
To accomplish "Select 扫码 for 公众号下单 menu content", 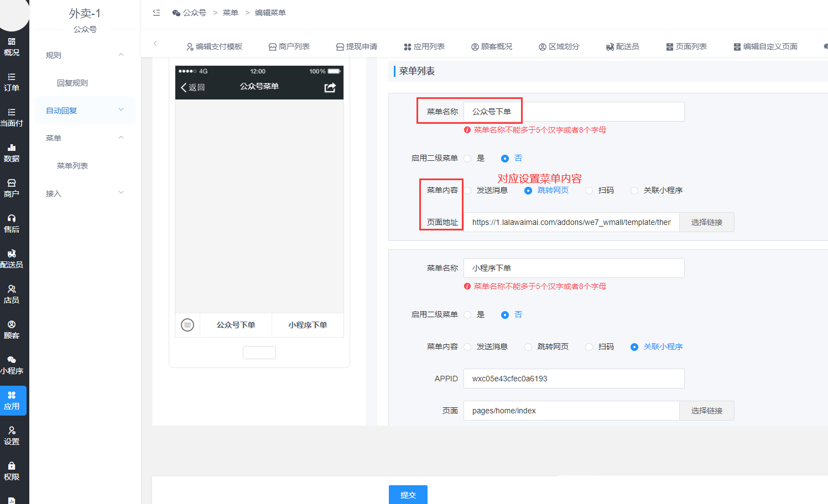I will (x=589, y=191).
